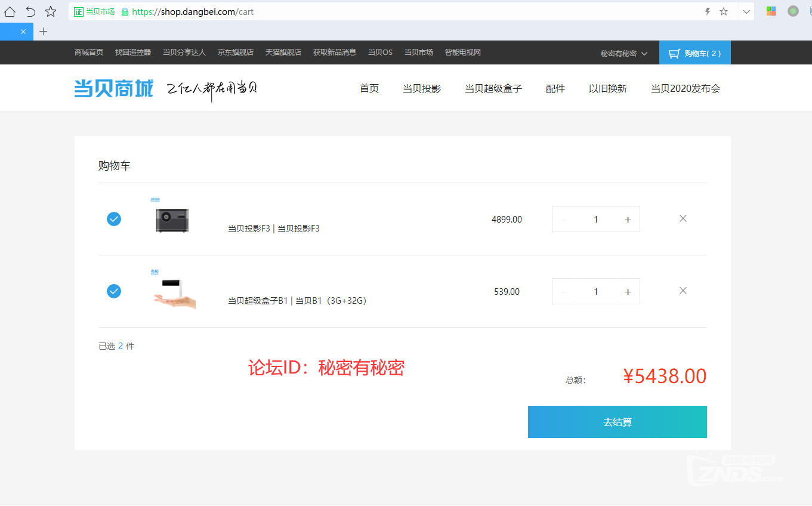The width and height of the screenshot is (812, 506).
Task: Click the 当贝超级盒子B1 product name
Action: click(297, 300)
